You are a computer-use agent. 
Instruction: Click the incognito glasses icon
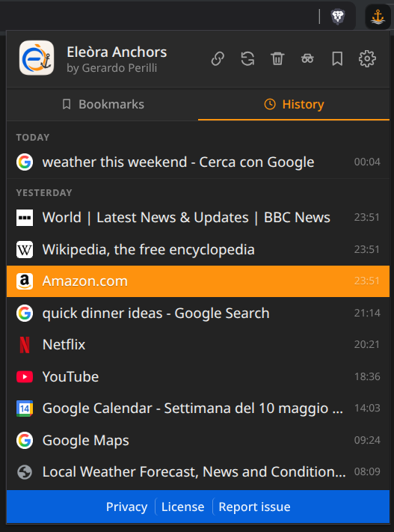pos(307,58)
